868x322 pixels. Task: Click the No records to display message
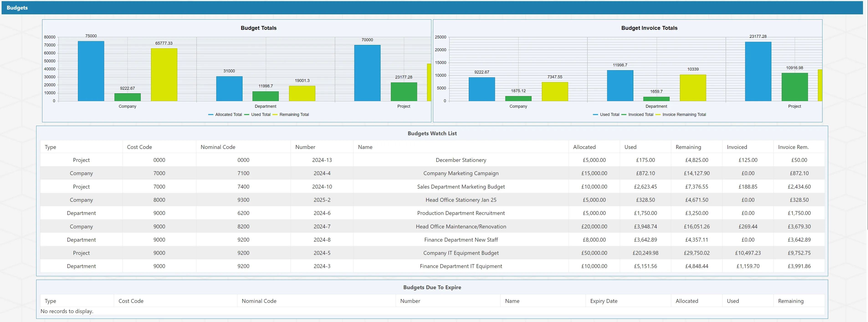click(x=67, y=311)
